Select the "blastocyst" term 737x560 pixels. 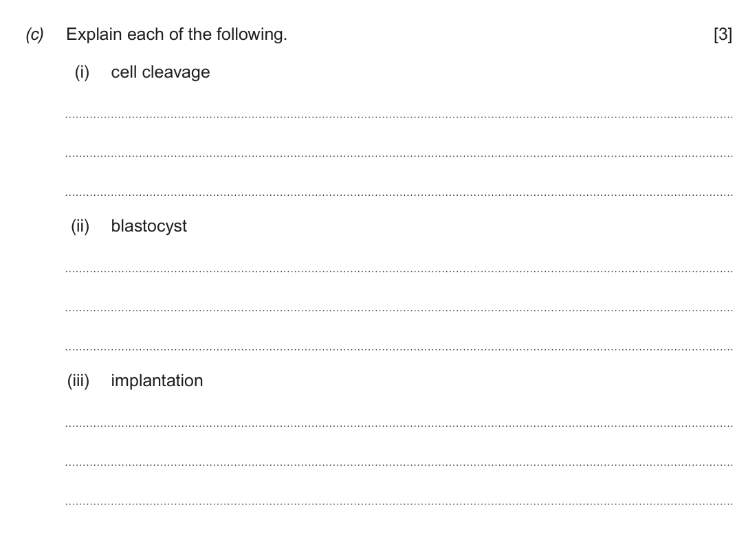point(148,226)
